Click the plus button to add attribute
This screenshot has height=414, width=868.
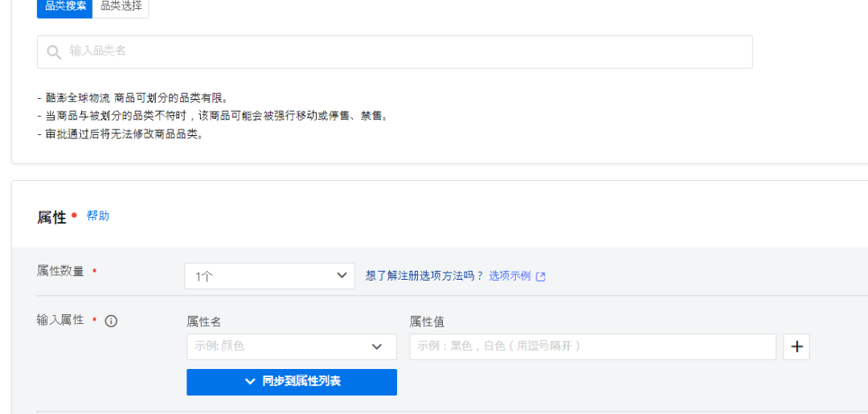(796, 346)
